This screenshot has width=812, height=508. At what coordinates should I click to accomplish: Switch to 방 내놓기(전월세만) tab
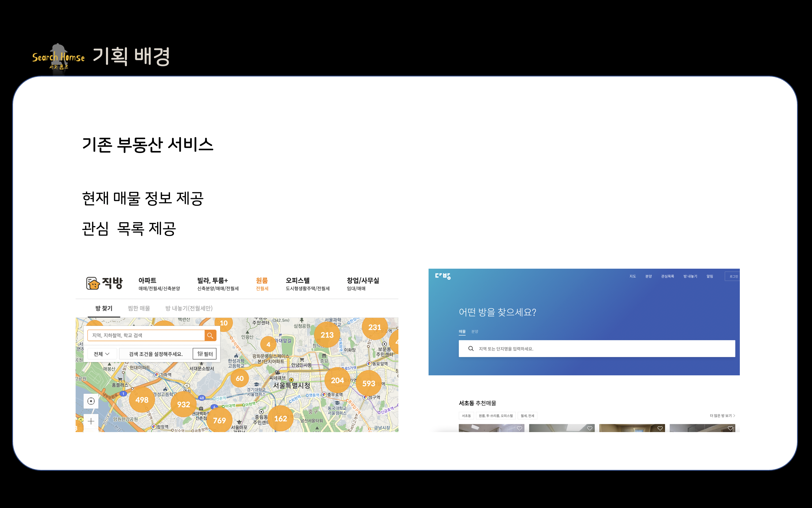(189, 308)
